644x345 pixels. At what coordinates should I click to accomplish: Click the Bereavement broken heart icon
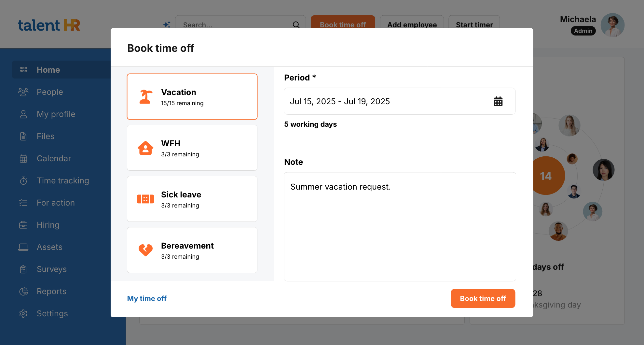click(145, 250)
